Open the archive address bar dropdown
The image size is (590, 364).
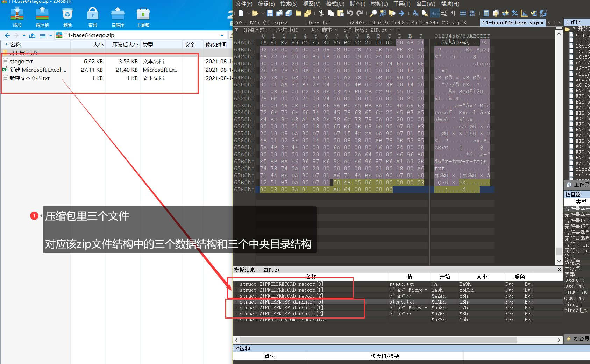(222, 35)
